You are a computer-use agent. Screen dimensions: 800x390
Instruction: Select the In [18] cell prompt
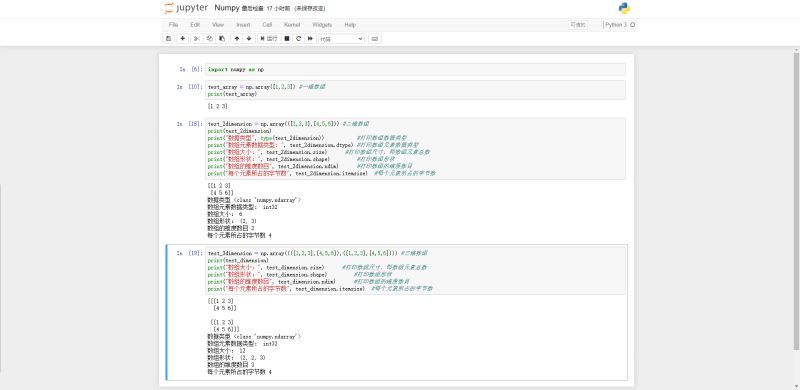[x=190, y=124]
